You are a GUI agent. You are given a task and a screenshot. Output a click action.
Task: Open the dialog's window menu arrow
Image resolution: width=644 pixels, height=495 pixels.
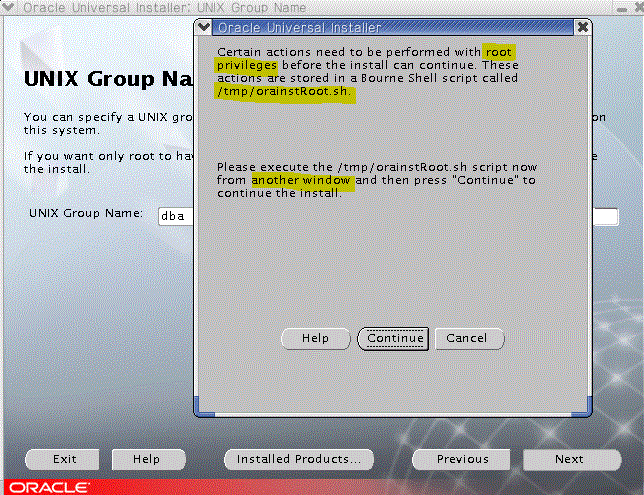pyautogui.click(x=204, y=27)
